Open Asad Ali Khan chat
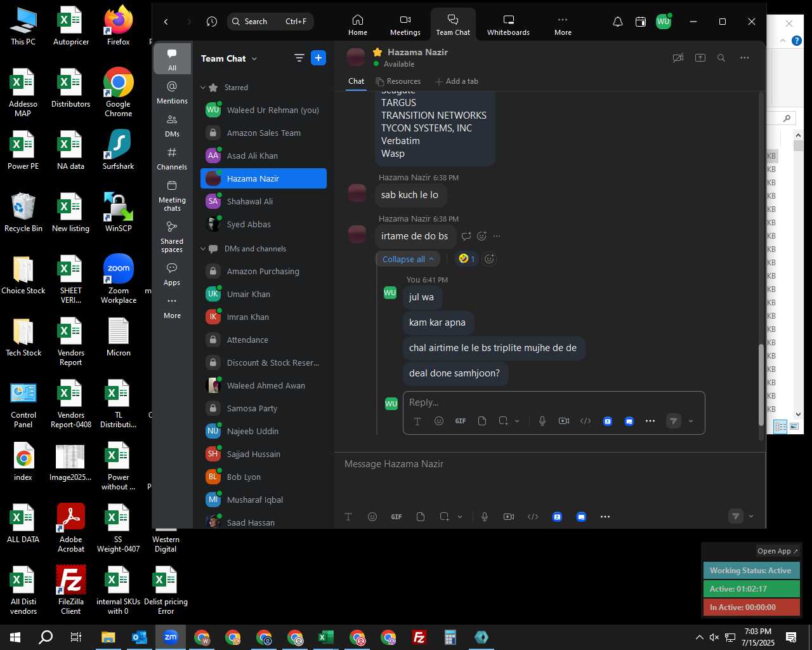 263,156
